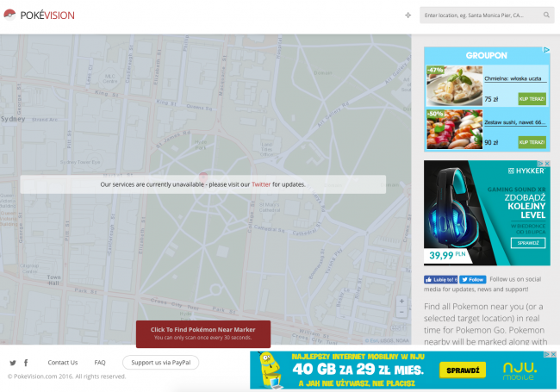Click the Groupon ad logo heading

point(487,55)
